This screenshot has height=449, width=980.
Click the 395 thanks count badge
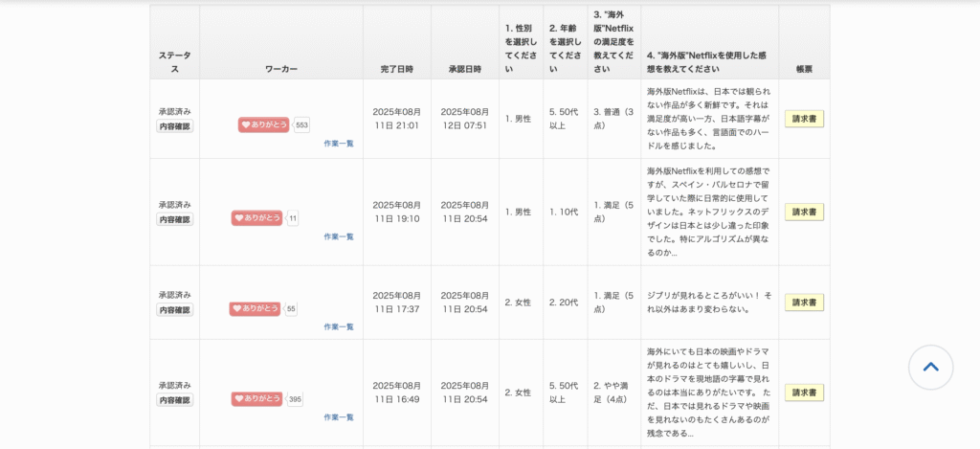(x=295, y=399)
